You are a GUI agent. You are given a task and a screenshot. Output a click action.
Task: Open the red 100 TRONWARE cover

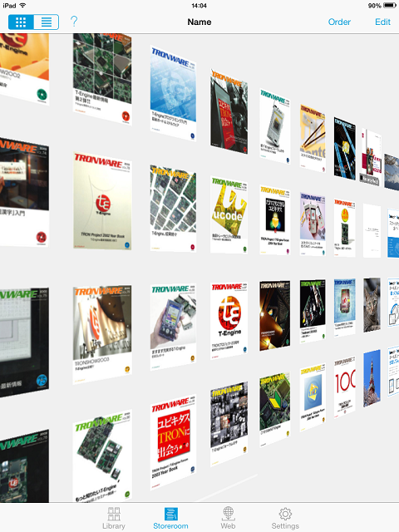click(344, 387)
